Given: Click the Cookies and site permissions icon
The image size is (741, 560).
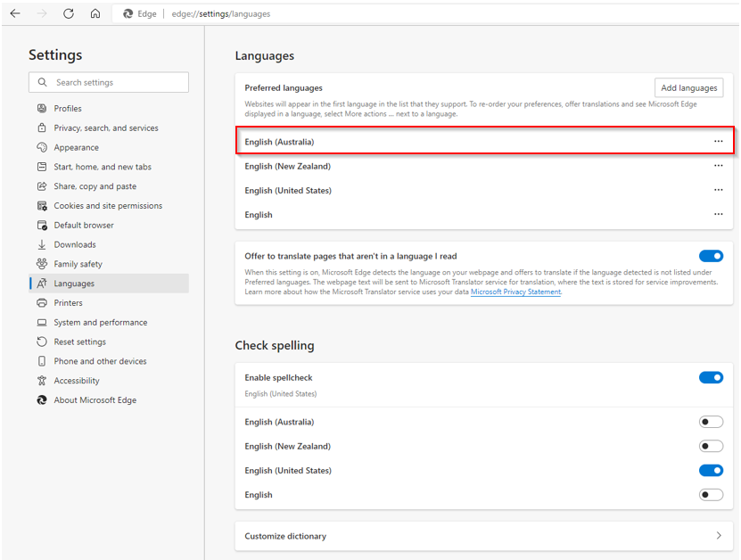Looking at the screenshot, I should coord(42,206).
